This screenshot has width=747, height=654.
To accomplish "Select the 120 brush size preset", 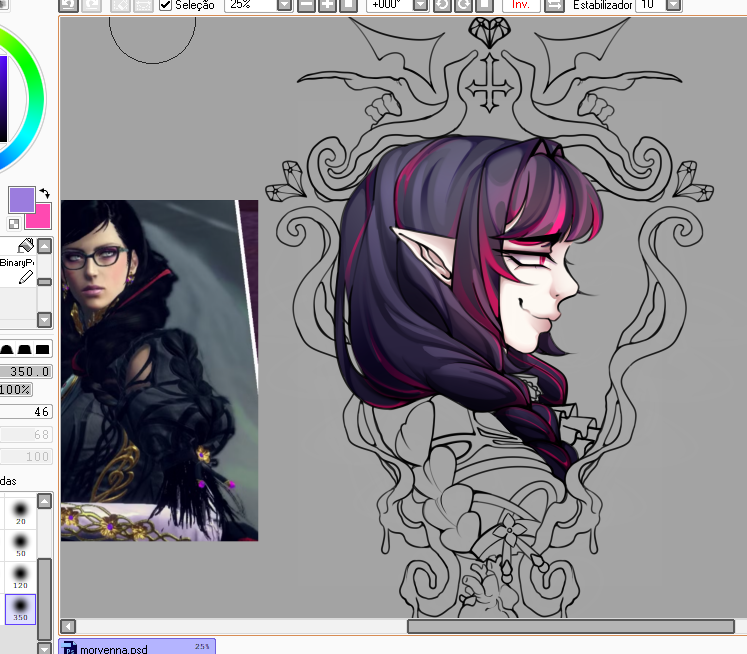I will tap(20, 577).
